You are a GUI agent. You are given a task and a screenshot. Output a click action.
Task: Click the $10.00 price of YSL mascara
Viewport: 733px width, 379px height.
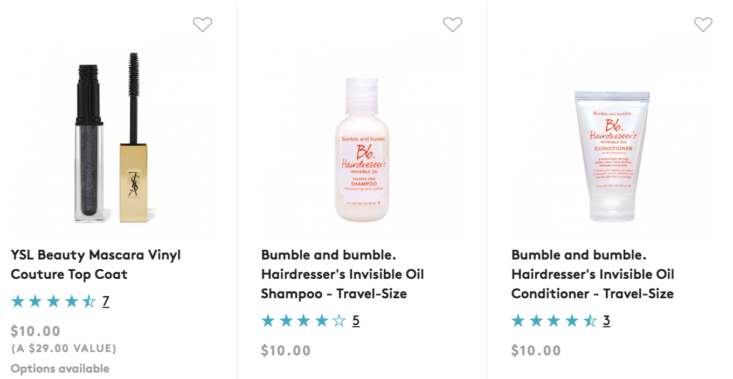pos(36,331)
